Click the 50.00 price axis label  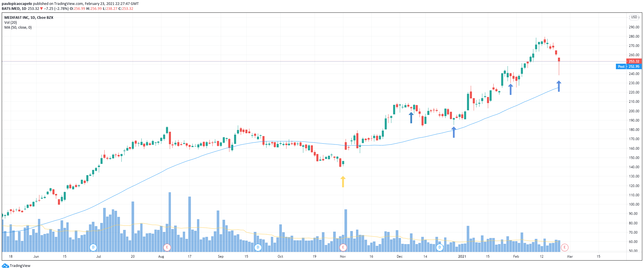(x=634, y=251)
